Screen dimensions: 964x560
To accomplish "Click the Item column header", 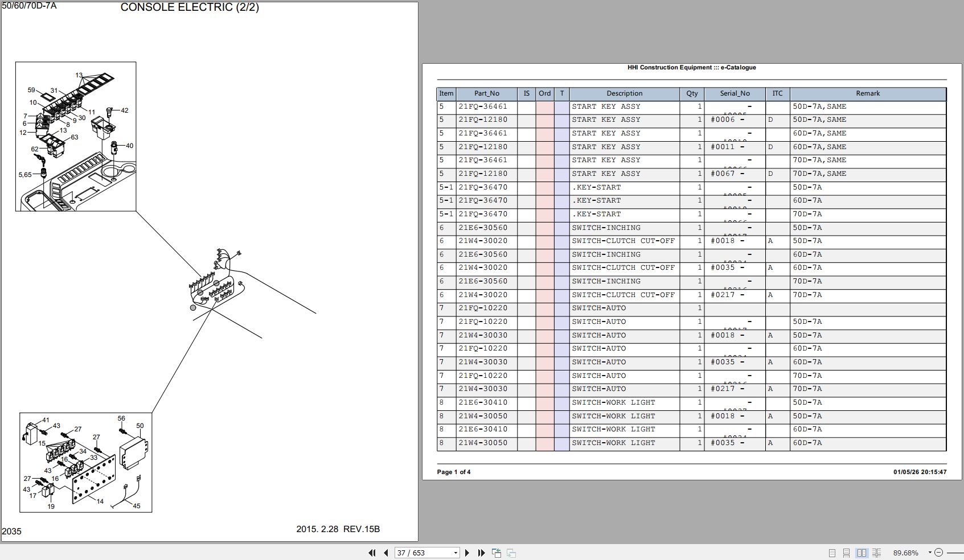I will (x=446, y=93).
